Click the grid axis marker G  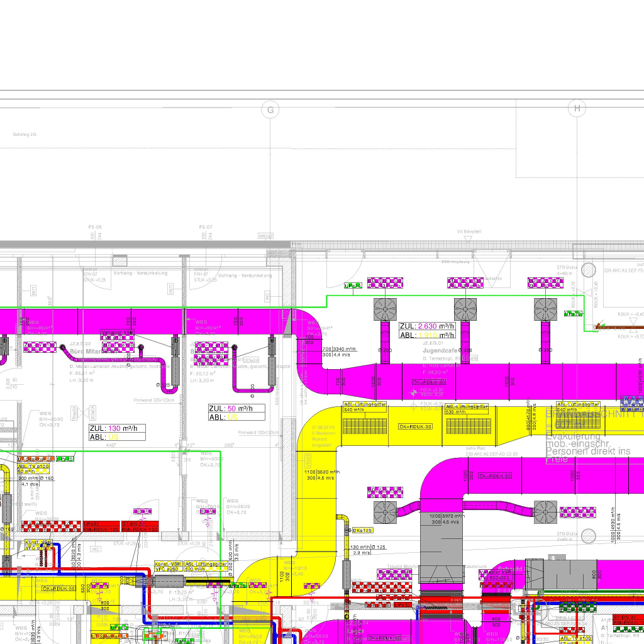pyautogui.click(x=270, y=110)
